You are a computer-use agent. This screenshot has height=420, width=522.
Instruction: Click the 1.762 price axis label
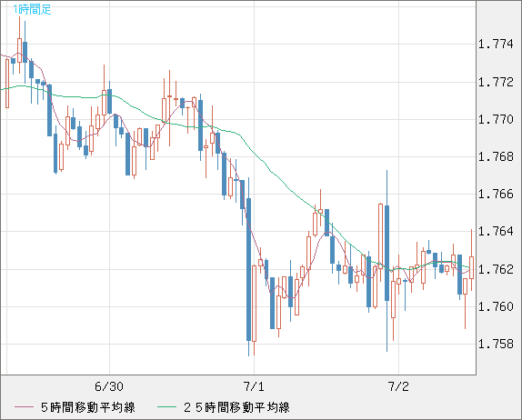click(x=496, y=269)
